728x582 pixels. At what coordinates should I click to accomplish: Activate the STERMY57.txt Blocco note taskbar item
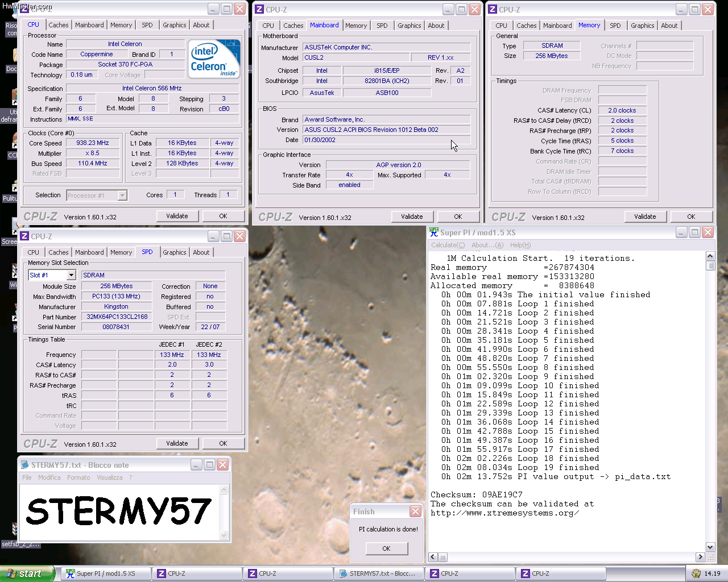tap(379, 573)
